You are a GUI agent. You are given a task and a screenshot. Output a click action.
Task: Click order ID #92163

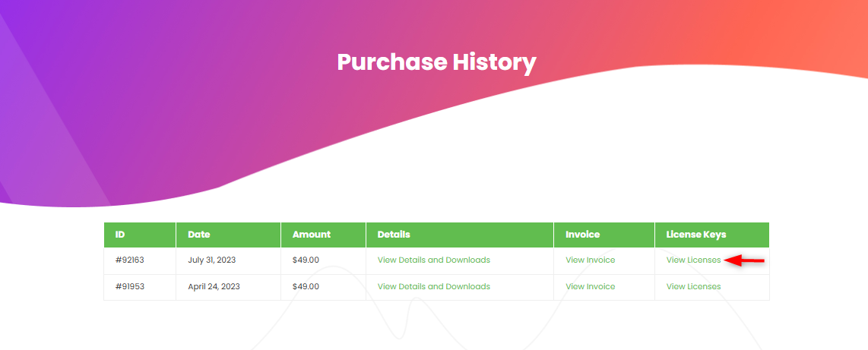[x=129, y=260]
